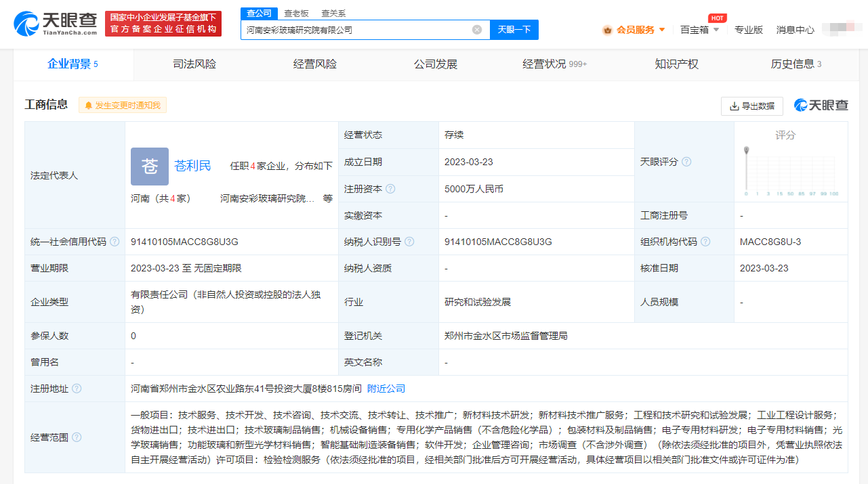
Task: Click the credit code 91410105MACC8G8U3G under 统一社会信用代码
Action: tap(184, 242)
